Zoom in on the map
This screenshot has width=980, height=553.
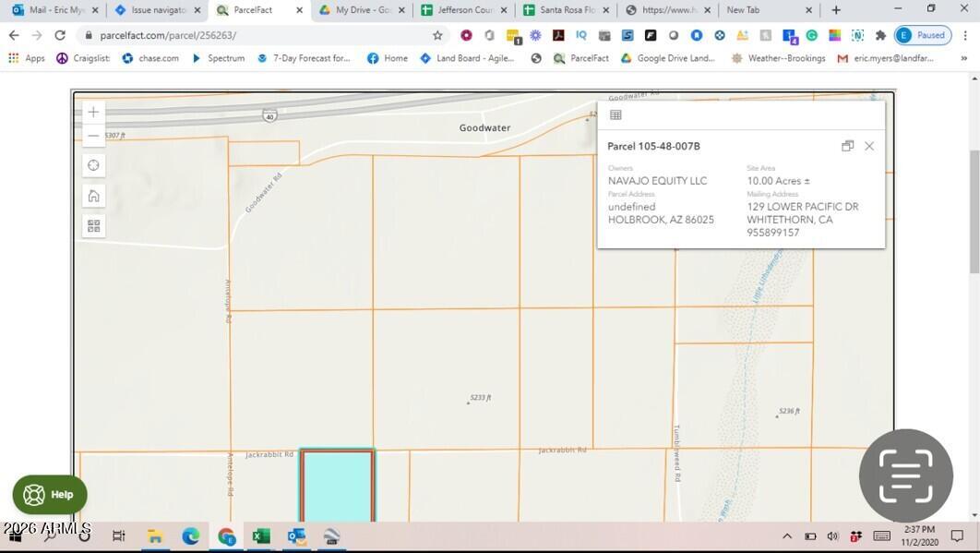point(92,111)
